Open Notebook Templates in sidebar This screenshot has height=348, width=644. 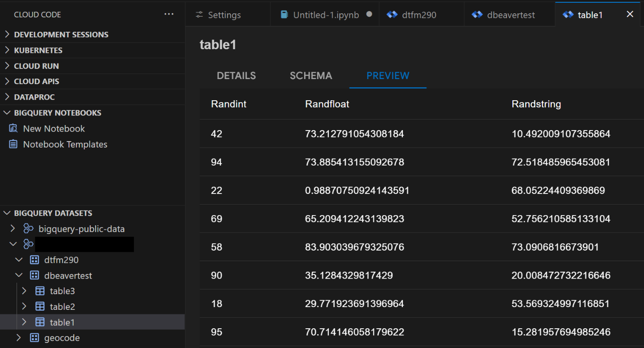click(x=65, y=144)
